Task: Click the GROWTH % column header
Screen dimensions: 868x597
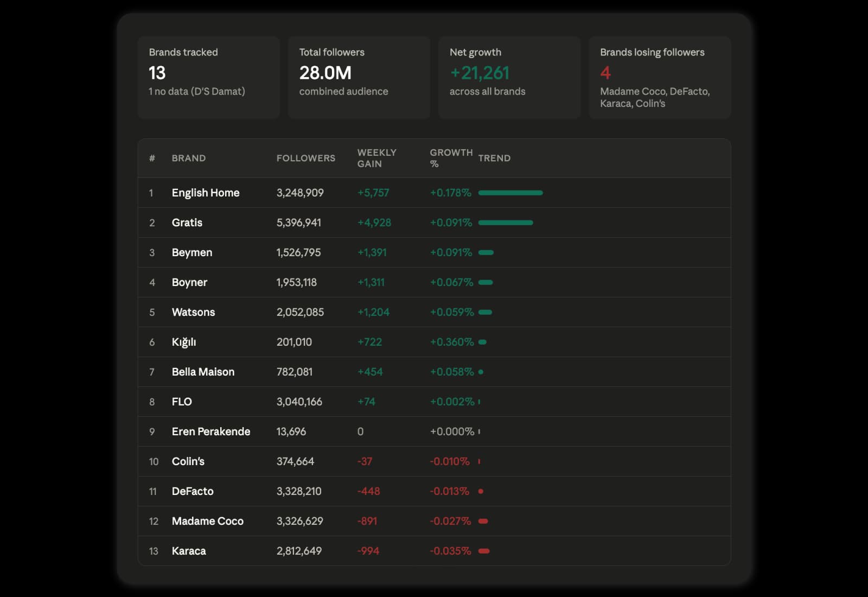Action: pyautogui.click(x=451, y=158)
